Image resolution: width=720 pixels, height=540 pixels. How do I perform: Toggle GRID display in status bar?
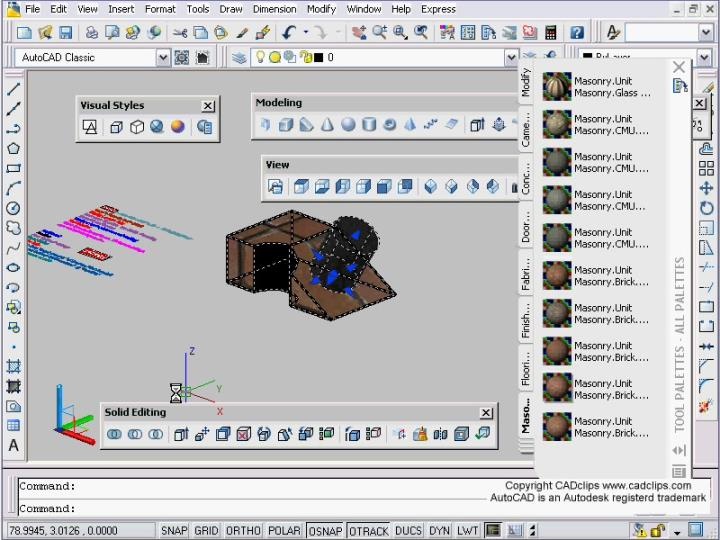[x=206, y=530]
